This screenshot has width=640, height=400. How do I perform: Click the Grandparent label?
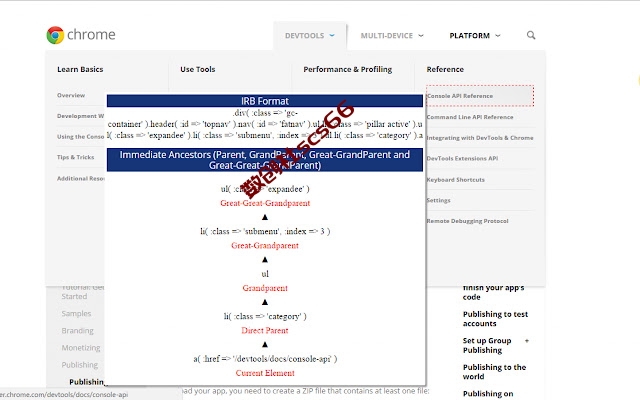click(265, 288)
